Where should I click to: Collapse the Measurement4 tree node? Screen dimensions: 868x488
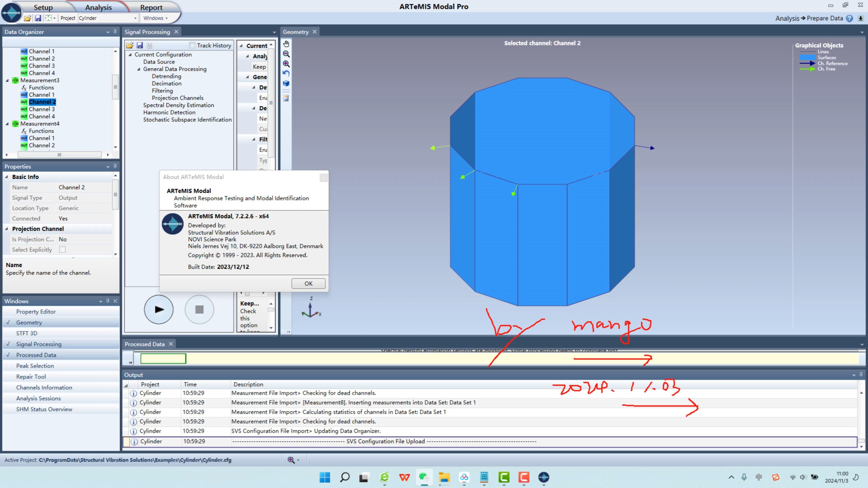(x=7, y=124)
